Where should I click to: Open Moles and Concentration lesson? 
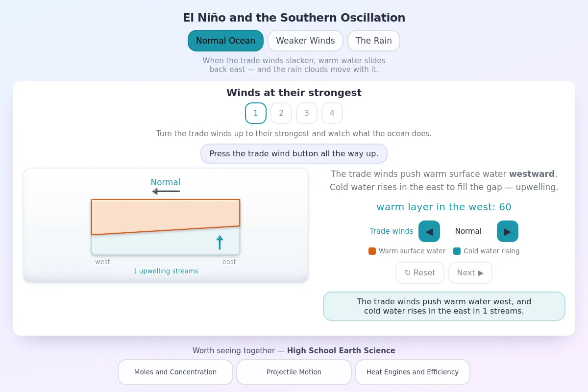click(175, 372)
